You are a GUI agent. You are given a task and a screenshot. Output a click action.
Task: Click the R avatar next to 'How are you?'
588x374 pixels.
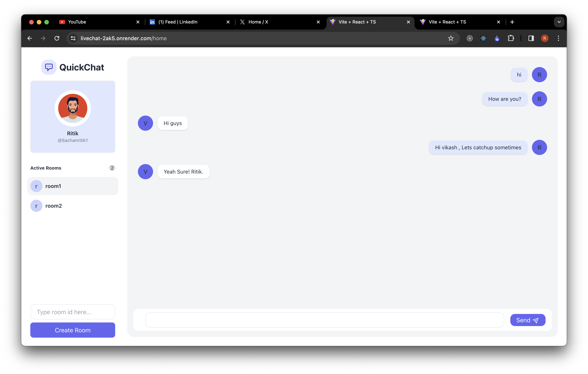click(x=540, y=99)
